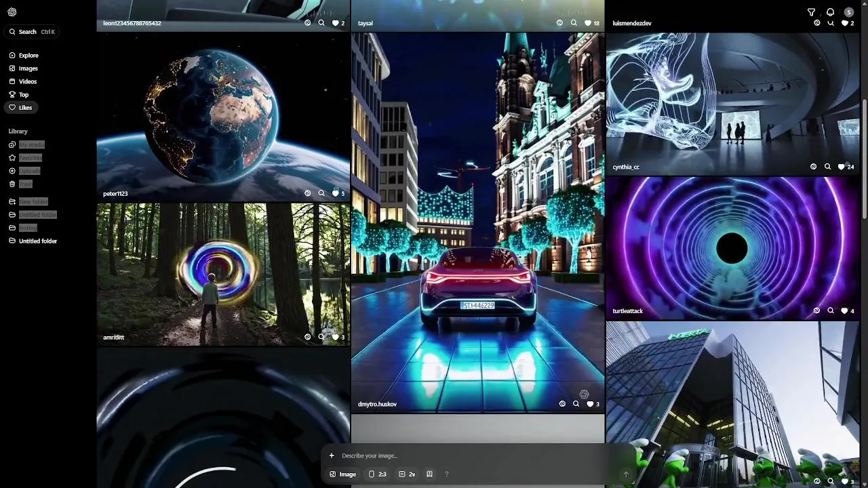Click the My media icon in Library
The width and height of the screenshot is (868, 488).
point(12,145)
